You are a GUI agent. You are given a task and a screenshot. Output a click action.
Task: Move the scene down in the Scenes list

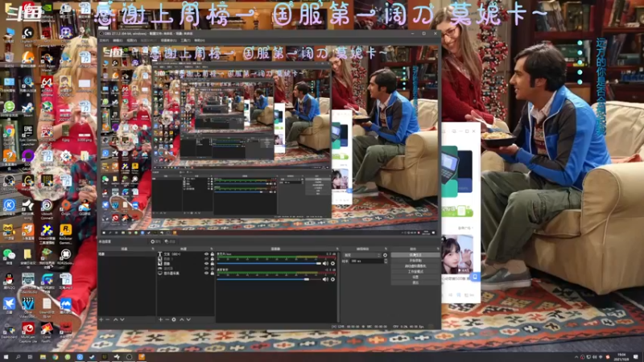(x=122, y=319)
